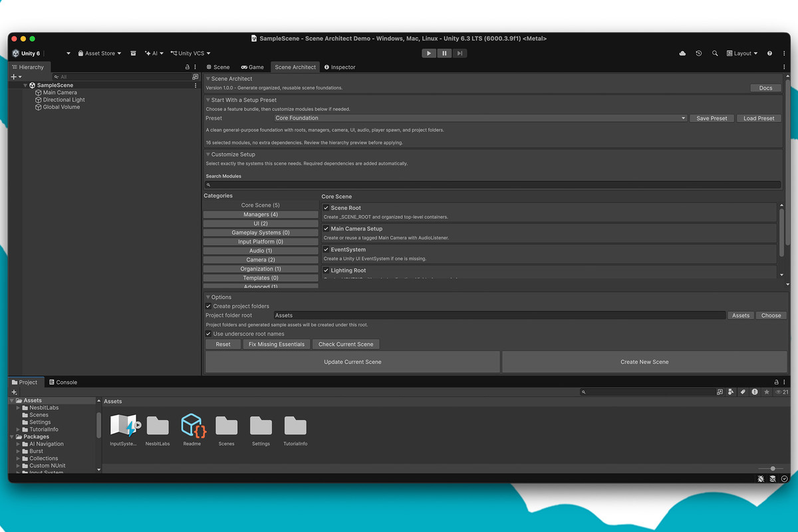This screenshot has width=798, height=532.
Task: Click the debug mode bug icon in status bar
Action: (x=761, y=479)
